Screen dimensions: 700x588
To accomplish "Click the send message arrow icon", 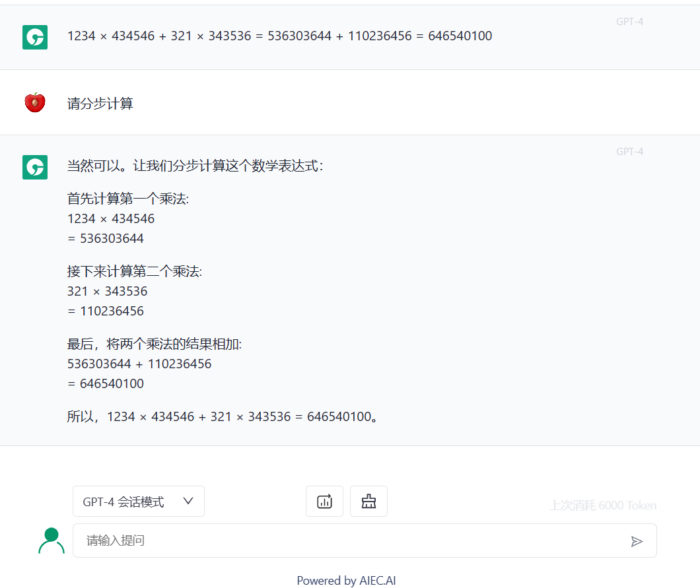I will tap(636, 541).
